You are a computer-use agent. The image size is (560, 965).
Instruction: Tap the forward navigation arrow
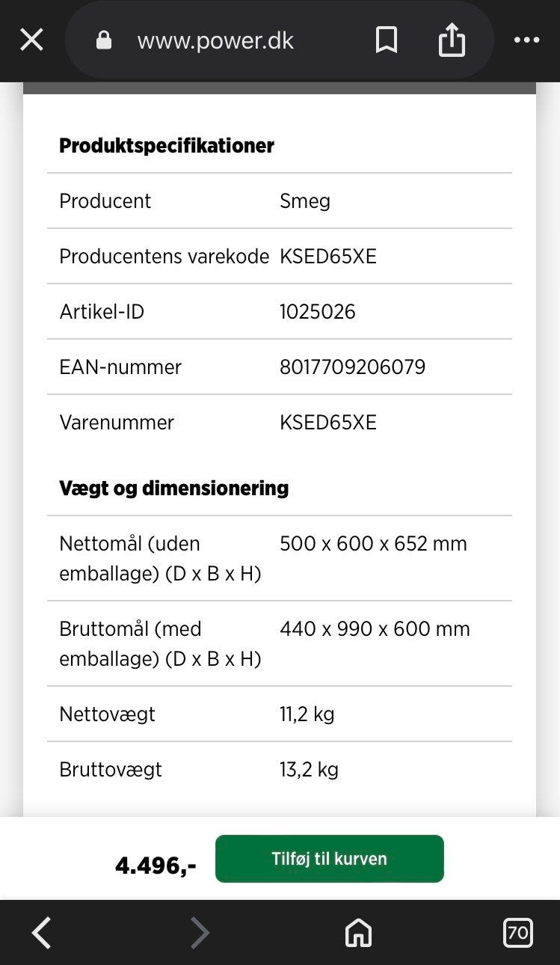[200, 933]
